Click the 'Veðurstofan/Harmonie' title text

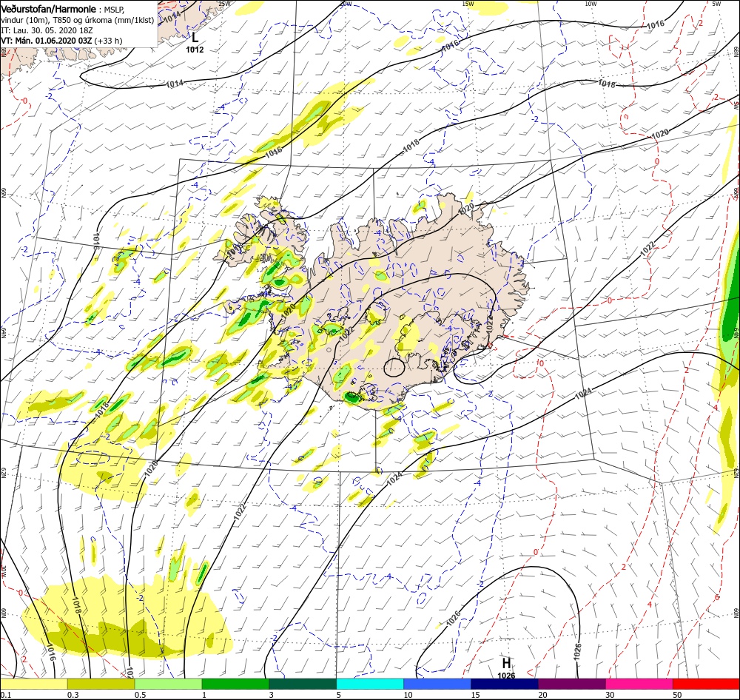[x=49, y=9]
